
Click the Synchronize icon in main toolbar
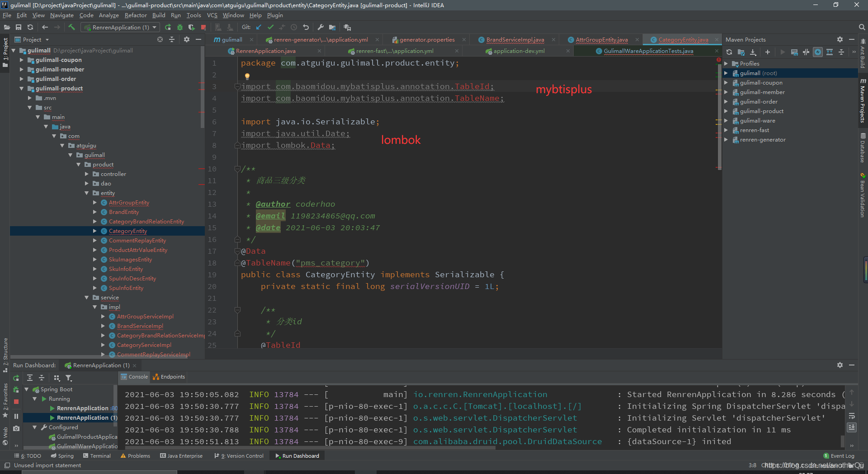point(30,27)
